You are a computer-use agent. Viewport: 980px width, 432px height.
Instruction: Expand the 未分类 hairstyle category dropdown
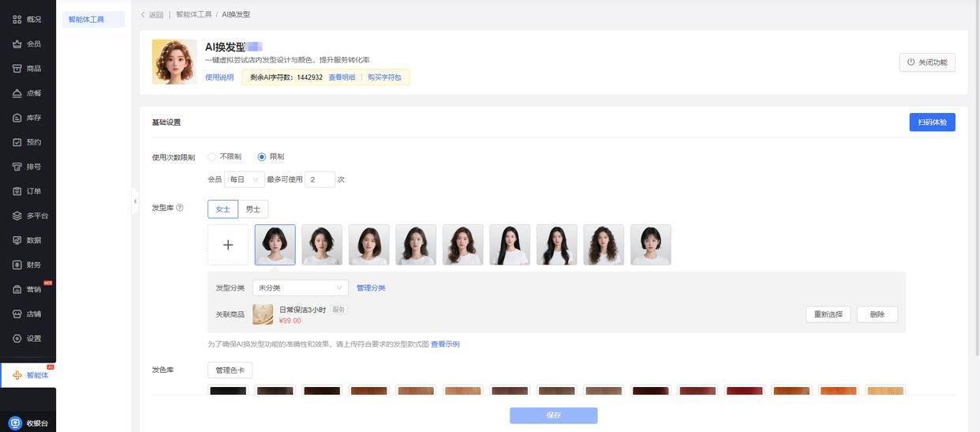point(301,288)
